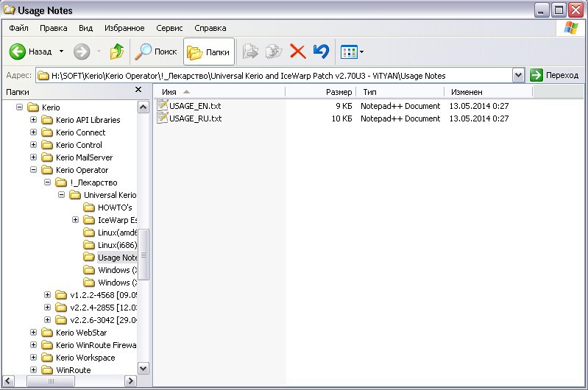
Task: Collapse the Kerio tree node
Action: point(19,107)
